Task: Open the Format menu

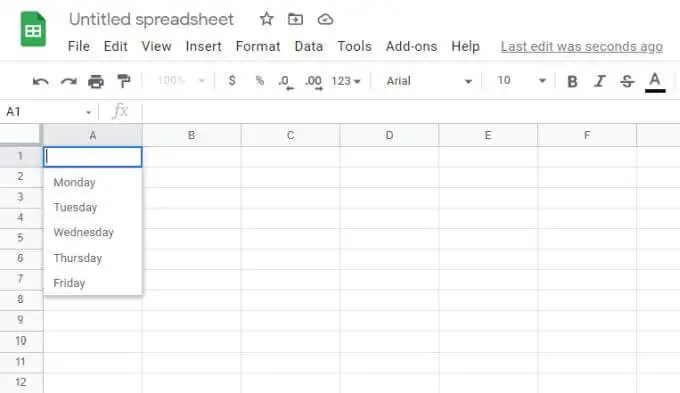Action: click(x=258, y=46)
